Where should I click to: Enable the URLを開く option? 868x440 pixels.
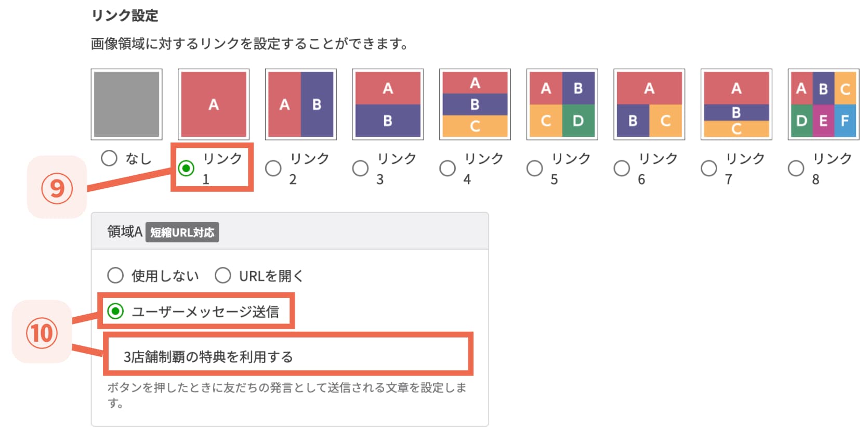tap(223, 275)
